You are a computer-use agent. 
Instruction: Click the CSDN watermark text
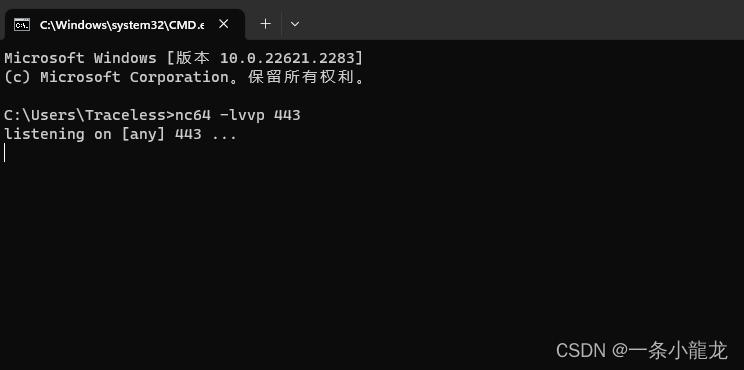(x=642, y=351)
